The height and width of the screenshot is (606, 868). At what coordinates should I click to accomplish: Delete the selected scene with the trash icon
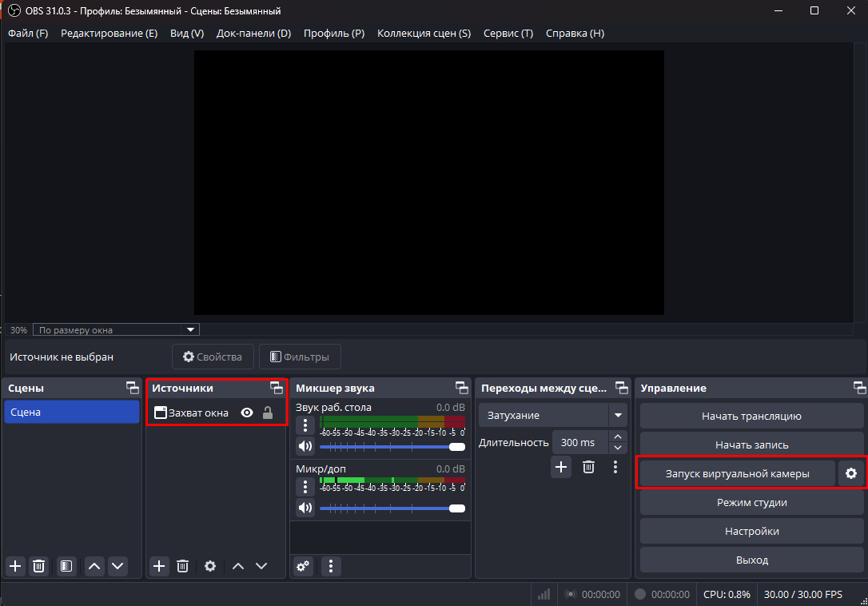[38, 566]
